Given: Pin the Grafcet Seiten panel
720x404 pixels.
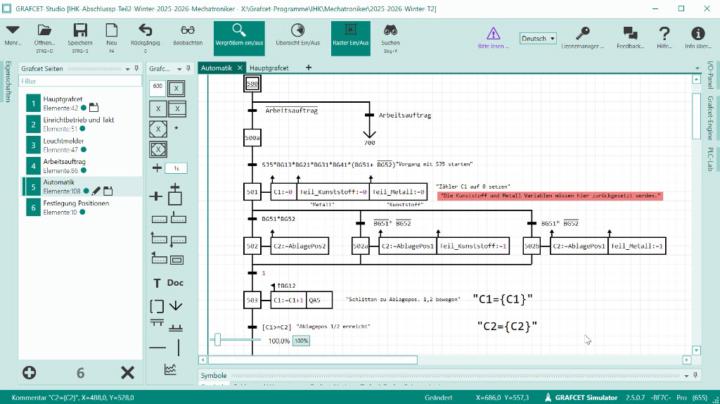Looking at the screenshot, I should (x=136, y=68).
